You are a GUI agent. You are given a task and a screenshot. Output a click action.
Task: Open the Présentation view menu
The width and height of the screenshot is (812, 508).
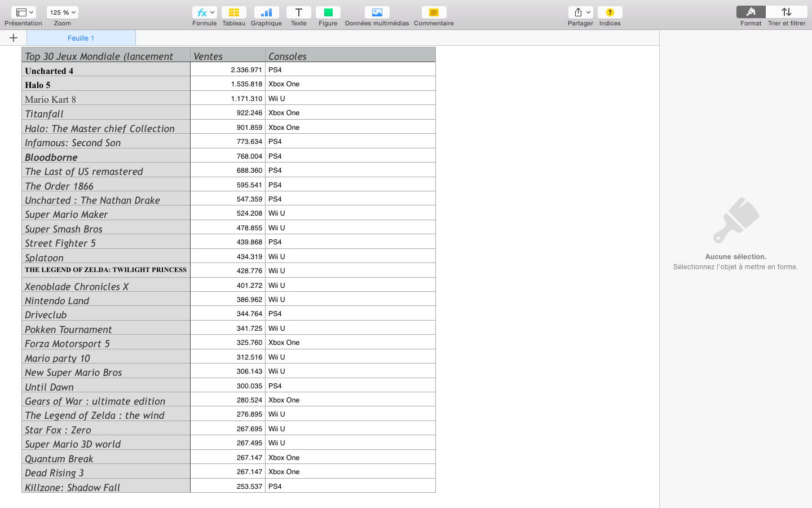click(x=23, y=12)
